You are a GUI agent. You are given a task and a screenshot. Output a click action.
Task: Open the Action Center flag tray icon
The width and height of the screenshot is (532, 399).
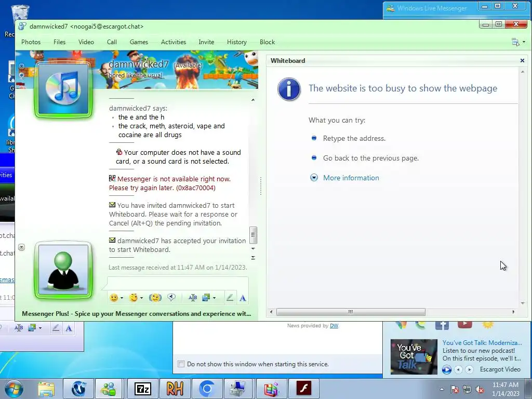click(455, 390)
